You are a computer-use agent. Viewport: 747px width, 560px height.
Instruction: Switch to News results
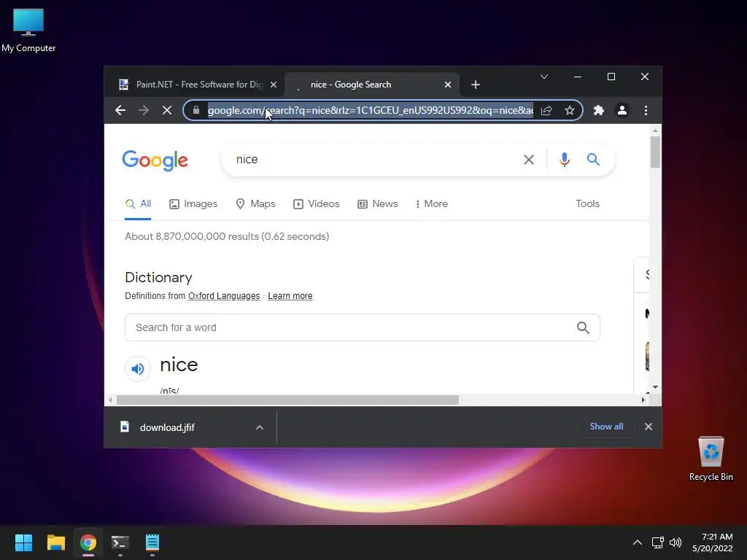[378, 204]
